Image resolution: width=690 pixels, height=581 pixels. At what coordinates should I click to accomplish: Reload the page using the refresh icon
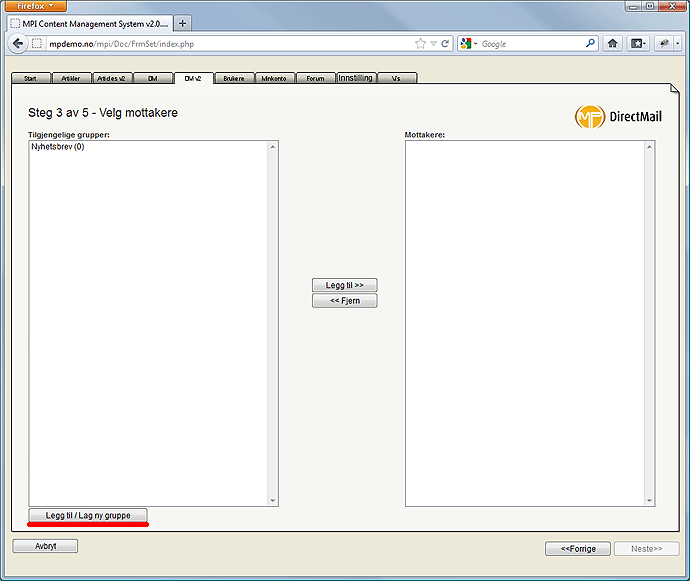click(x=445, y=44)
